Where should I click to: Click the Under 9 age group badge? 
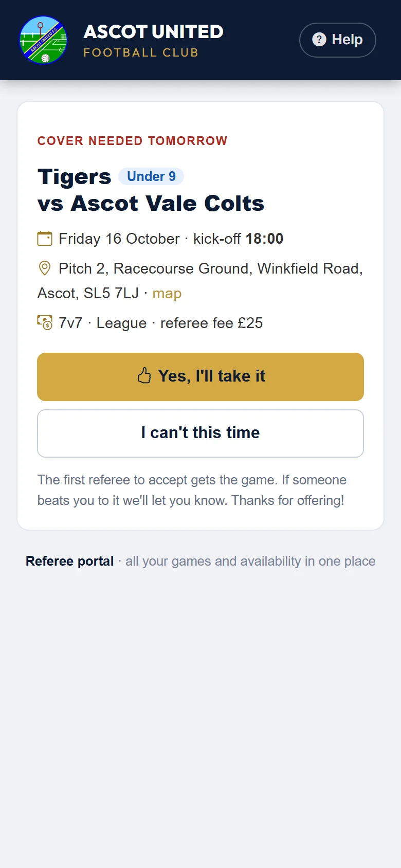tap(151, 176)
